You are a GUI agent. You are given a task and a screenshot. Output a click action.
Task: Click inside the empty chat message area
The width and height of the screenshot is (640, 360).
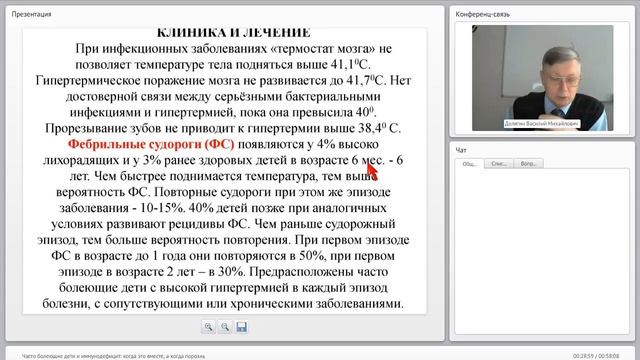(x=542, y=251)
